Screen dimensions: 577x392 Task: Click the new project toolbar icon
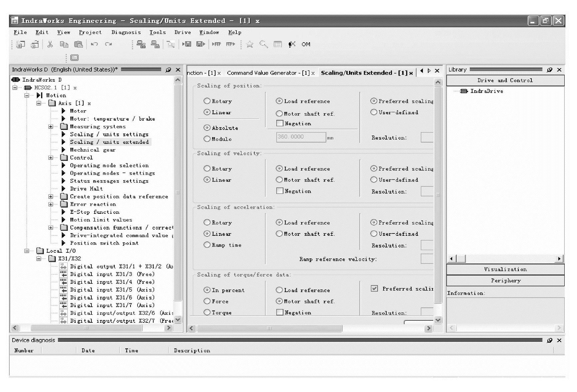click(21, 44)
